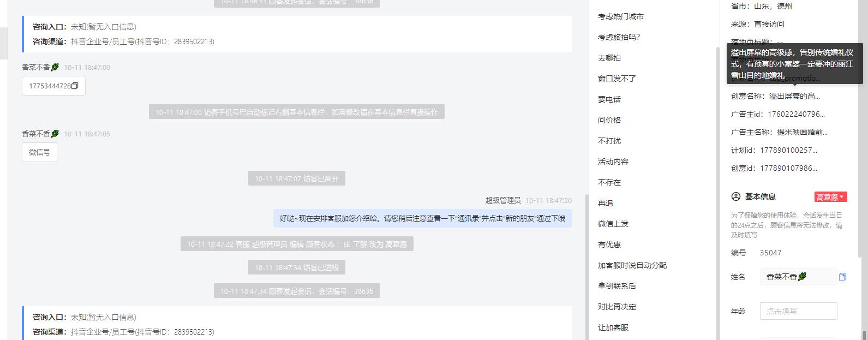Screen dimensions: 868x340
Task: Click the right info panel scrollbar
Action: tap(864, 333)
